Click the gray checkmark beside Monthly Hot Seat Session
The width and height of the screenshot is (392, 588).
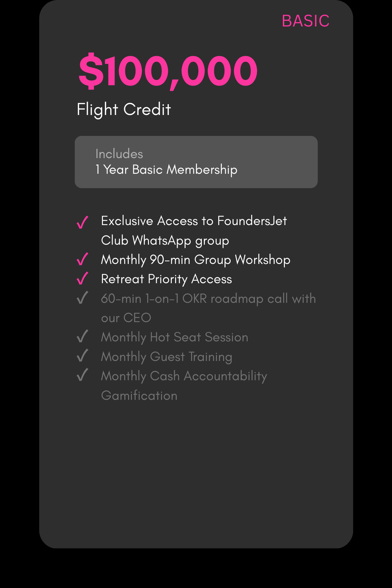[82, 336]
